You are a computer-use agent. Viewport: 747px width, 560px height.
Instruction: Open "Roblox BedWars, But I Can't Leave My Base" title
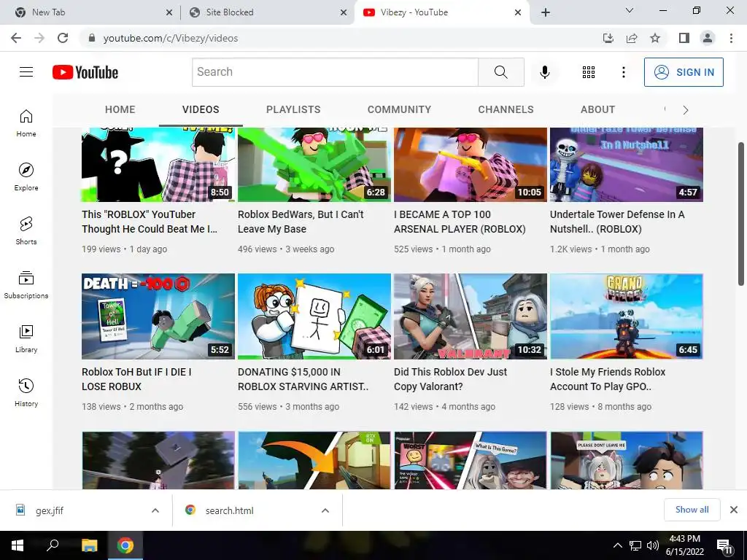(x=301, y=222)
